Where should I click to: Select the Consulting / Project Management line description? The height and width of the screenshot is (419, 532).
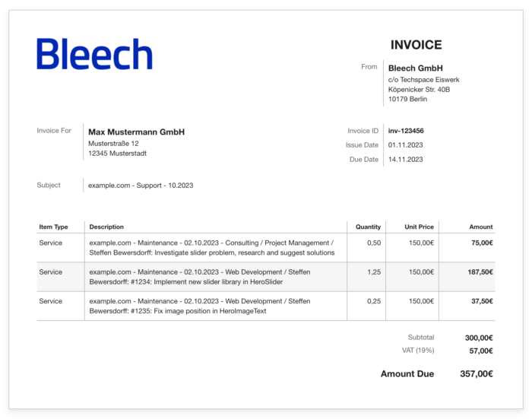(212, 248)
